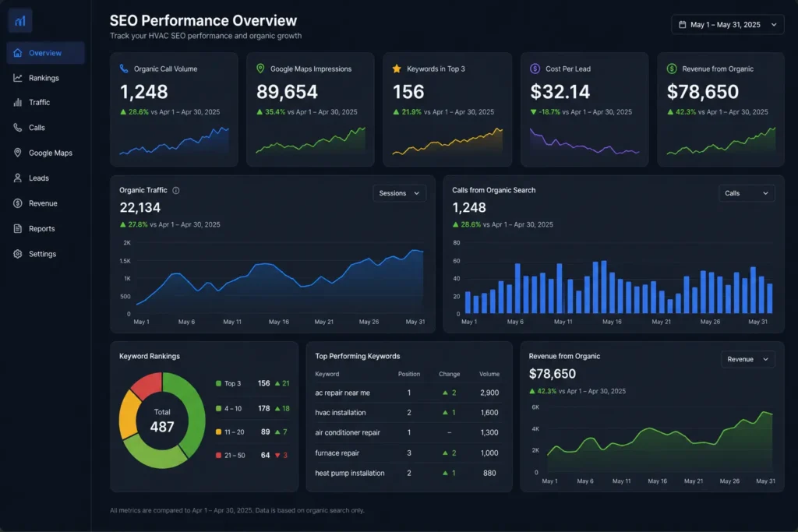Select the 21 – 50 red legend swatch
The image size is (798, 532).
[x=218, y=455]
